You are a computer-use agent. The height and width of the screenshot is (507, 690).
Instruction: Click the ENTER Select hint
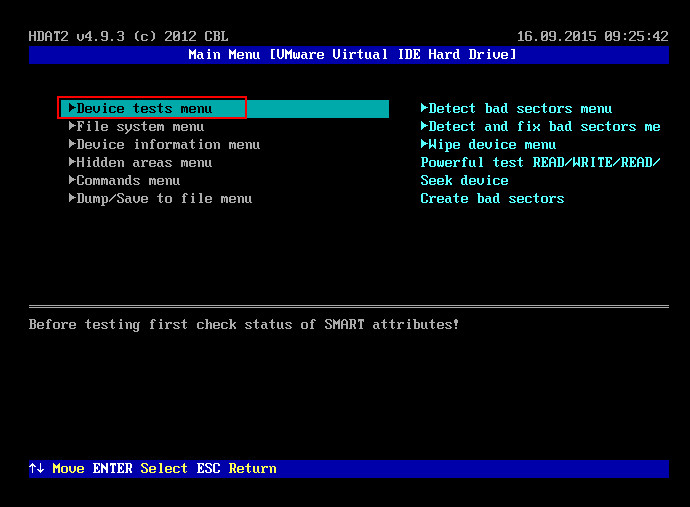tap(140, 468)
